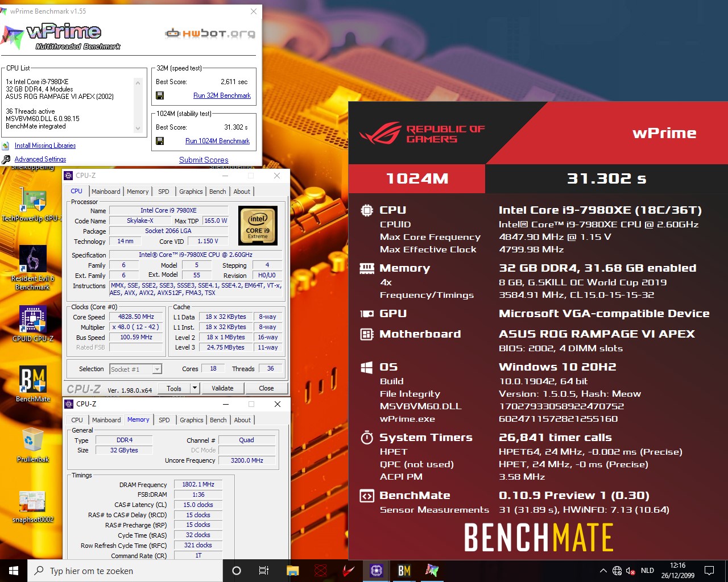Viewport: 728px width, 582px height.
Task: Open File Explorer from the taskbar
Action: 292,571
